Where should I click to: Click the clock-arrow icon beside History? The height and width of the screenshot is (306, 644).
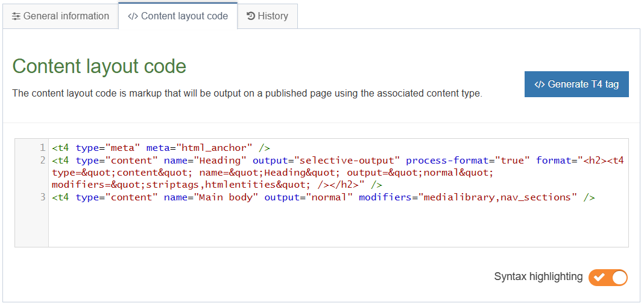[x=251, y=16]
